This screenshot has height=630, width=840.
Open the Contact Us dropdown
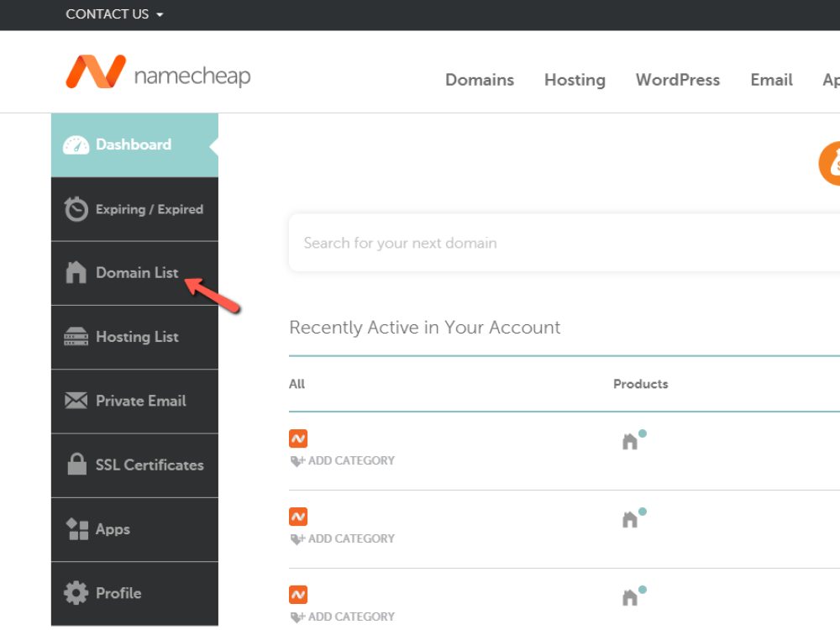coord(114,14)
